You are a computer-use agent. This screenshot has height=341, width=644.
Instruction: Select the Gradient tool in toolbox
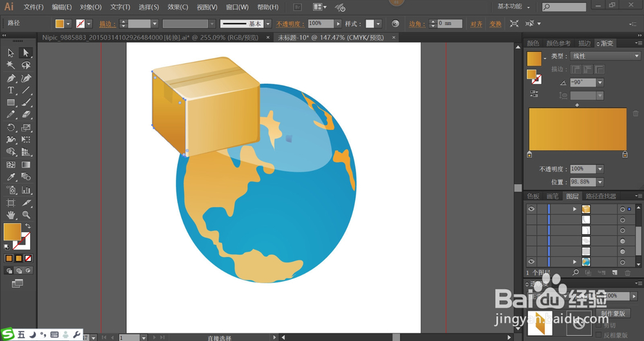tap(26, 165)
